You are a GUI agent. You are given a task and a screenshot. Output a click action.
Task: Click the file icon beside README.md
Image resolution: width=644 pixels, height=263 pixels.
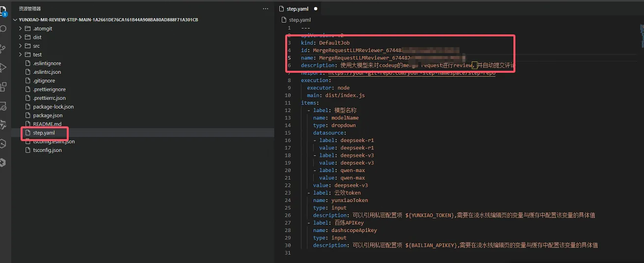pyautogui.click(x=28, y=124)
